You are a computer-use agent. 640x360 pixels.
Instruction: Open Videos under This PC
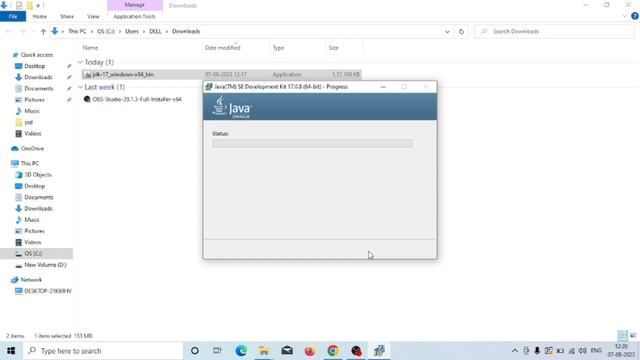[x=32, y=242]
